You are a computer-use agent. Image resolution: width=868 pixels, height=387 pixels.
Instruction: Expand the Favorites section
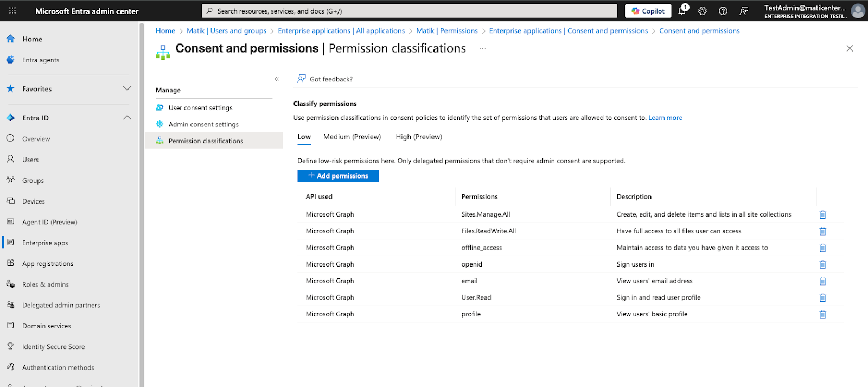pyautogui.click(x=127, y=88)
